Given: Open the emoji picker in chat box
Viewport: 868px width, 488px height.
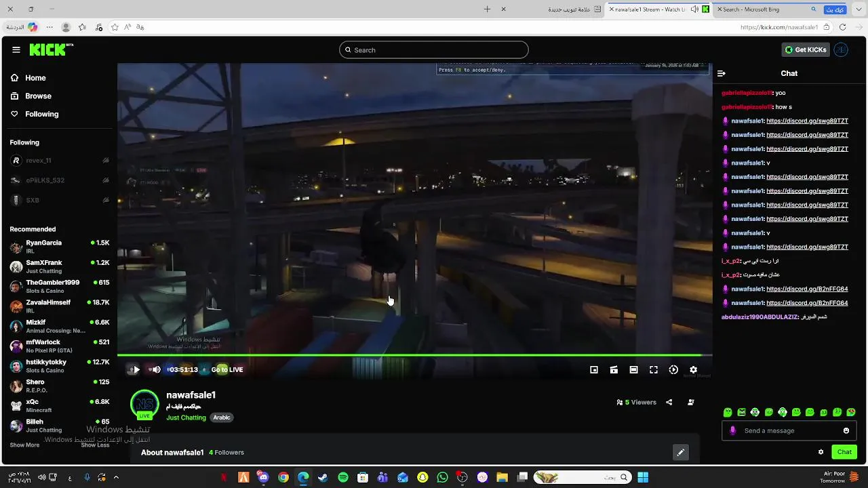Looking at the screenshot, I should (846, 430).
